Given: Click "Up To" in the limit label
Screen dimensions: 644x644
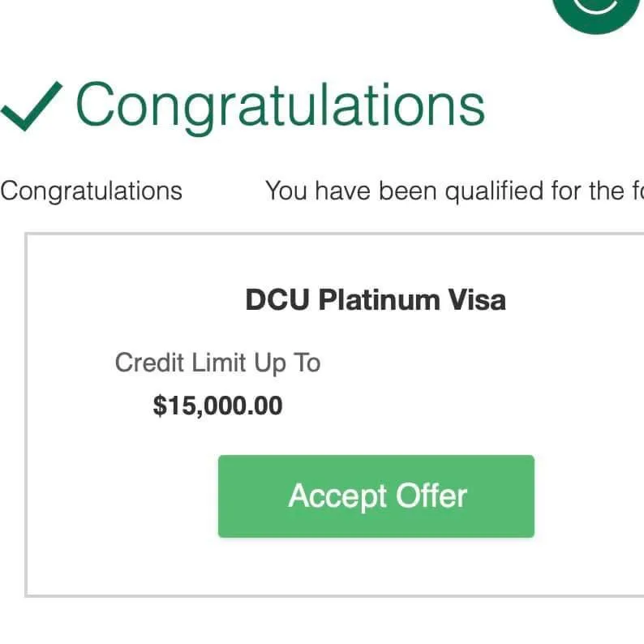Looking at the screenshot, I should pos(287,363).
